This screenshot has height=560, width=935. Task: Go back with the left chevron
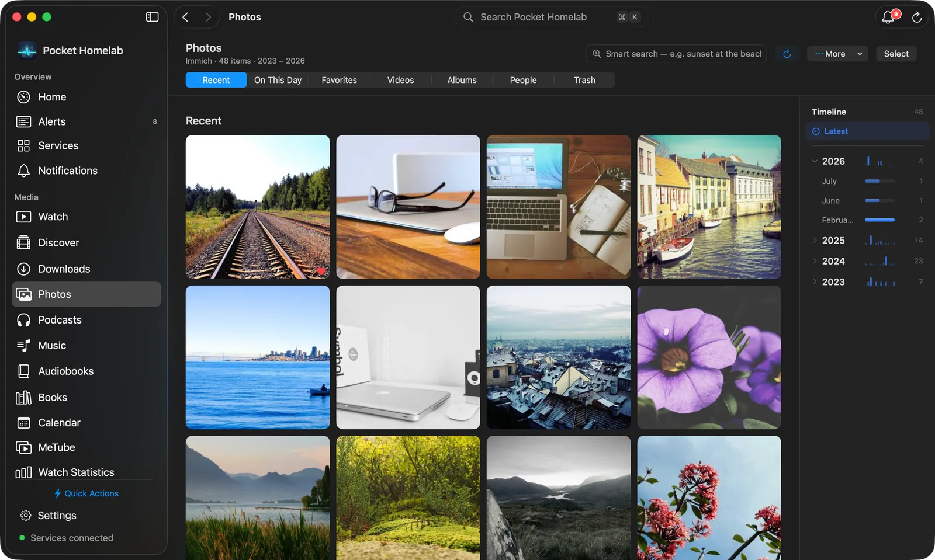pos(185,17)
